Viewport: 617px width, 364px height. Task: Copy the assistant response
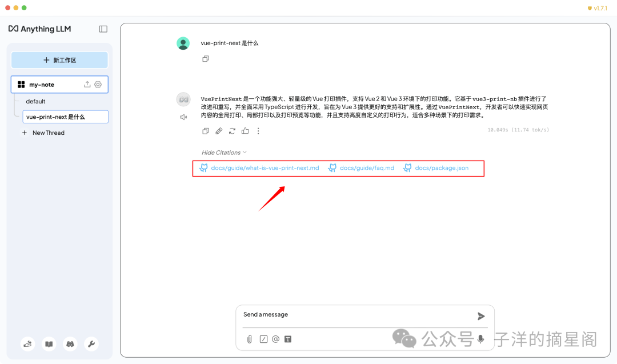click(206, 131)
